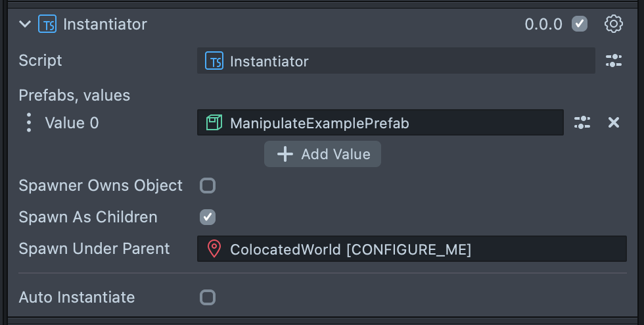Enable Spawner Owns Object checkbox
The width and height of the screenshot is (644, 325).
[208, 186]
